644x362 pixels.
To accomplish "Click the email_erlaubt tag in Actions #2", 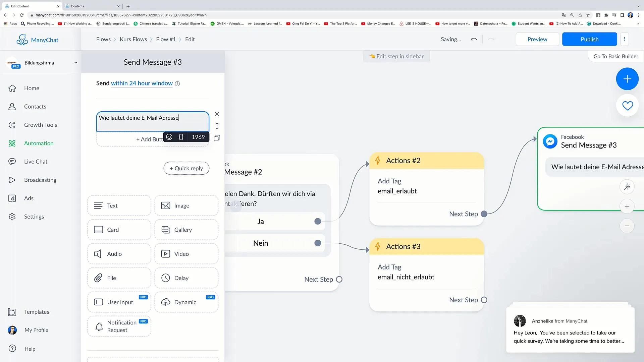I will (x=397, y=191).
